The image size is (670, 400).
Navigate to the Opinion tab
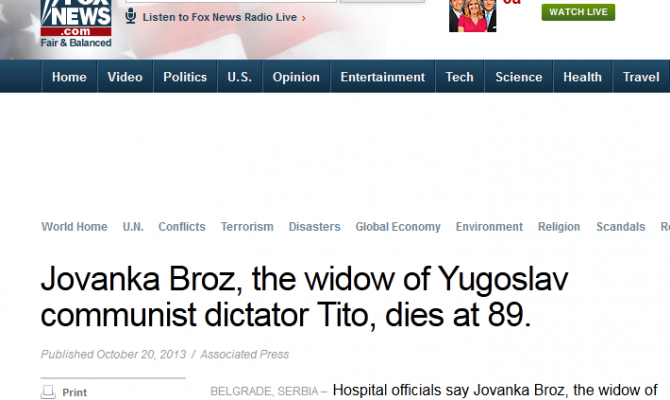(x=296, y=77)
